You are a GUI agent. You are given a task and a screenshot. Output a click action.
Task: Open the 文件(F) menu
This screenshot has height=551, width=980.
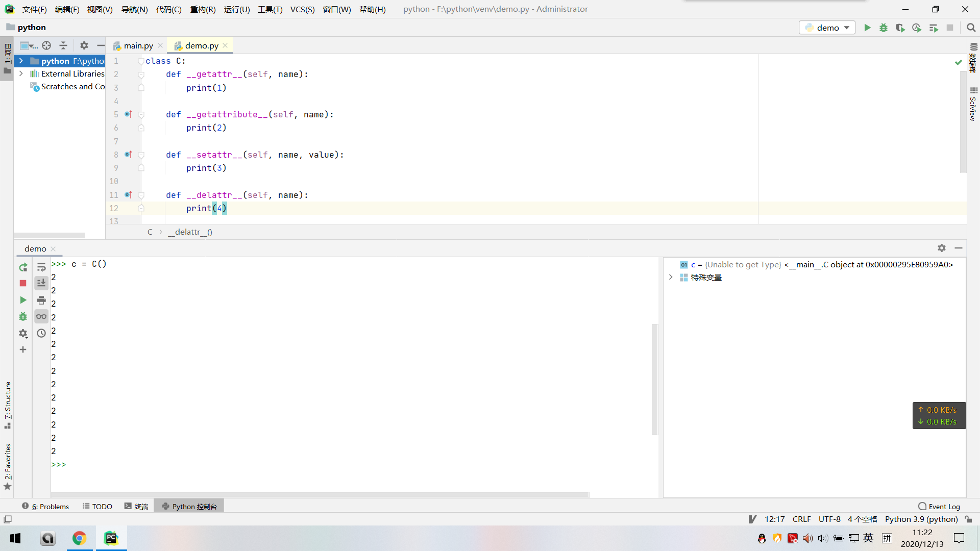coord(34,9)
